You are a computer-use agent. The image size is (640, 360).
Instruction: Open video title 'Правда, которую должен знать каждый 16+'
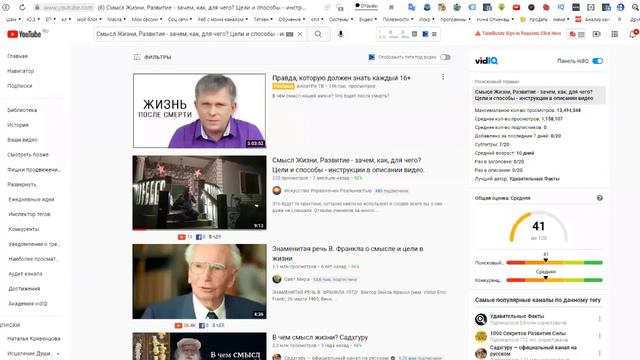[x=341, y=78]
